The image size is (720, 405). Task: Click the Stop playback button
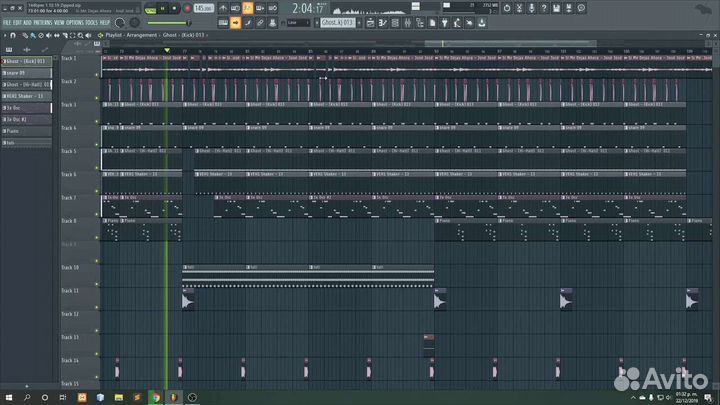pyautogui.click(x=176, y=8)
